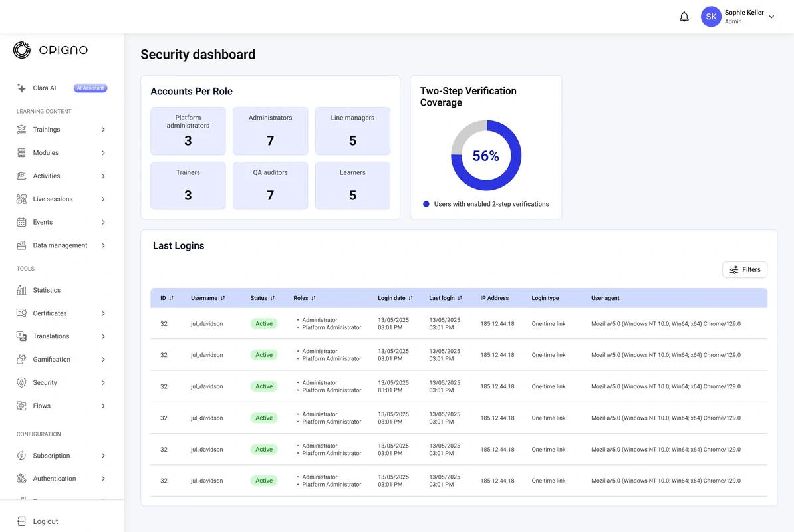Screen dimensions: 794x532
Task: Click the Line managers count card
Action: pos(352,131)
